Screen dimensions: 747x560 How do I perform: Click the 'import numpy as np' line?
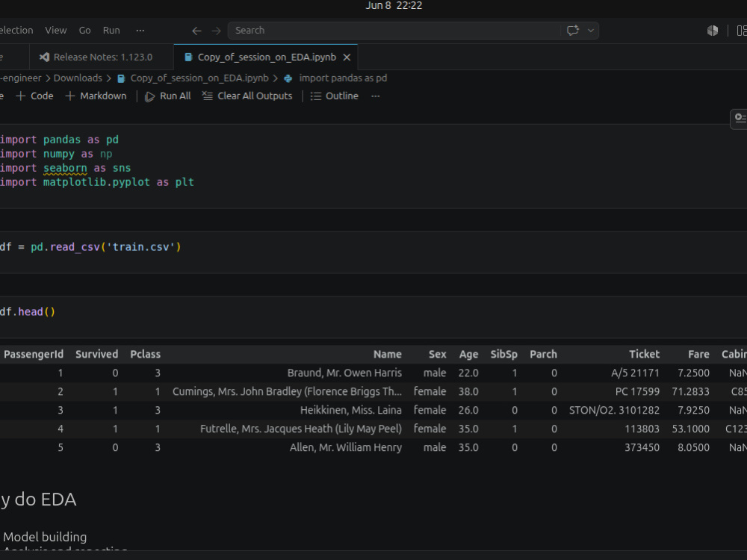(x=56, y=154)
